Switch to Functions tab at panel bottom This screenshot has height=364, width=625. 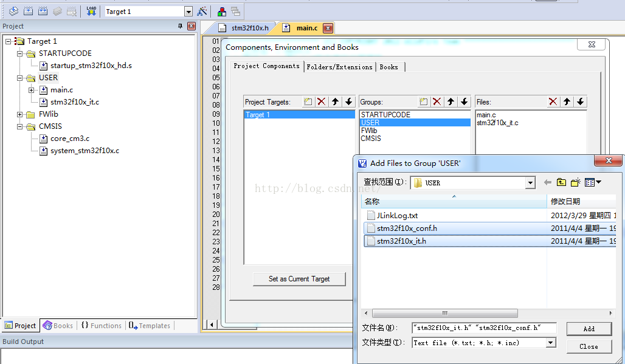coord(102,325)
